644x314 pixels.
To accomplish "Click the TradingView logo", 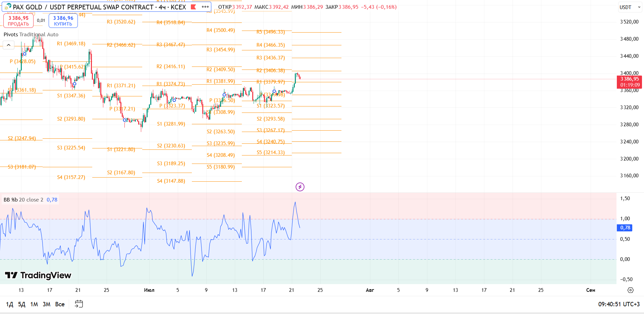I will (38, 275).
